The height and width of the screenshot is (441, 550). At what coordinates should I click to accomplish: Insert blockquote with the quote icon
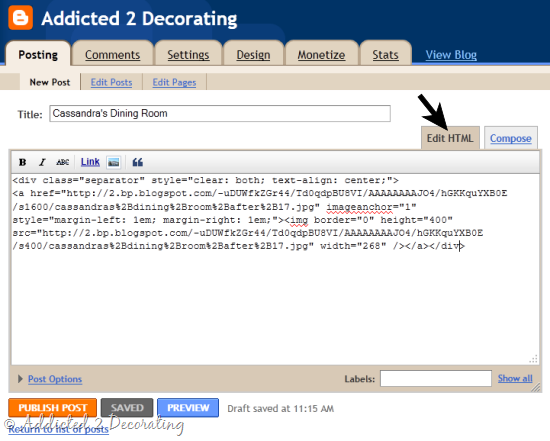tap(138, 162)
